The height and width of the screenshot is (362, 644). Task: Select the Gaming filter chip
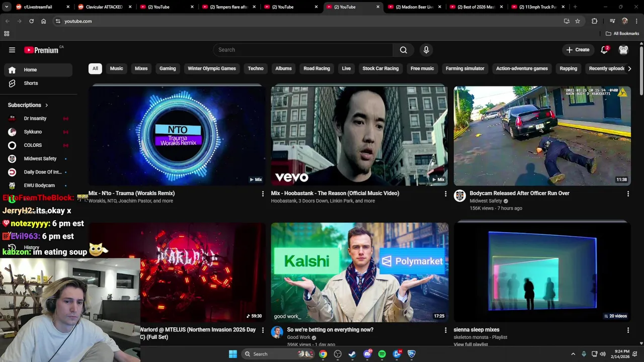click(168, 68)
